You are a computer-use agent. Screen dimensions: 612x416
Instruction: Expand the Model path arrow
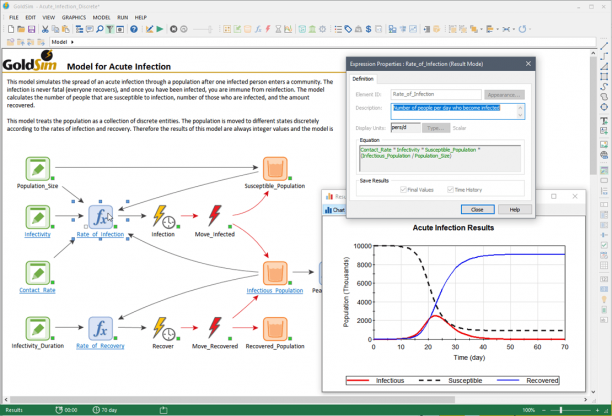72,42
